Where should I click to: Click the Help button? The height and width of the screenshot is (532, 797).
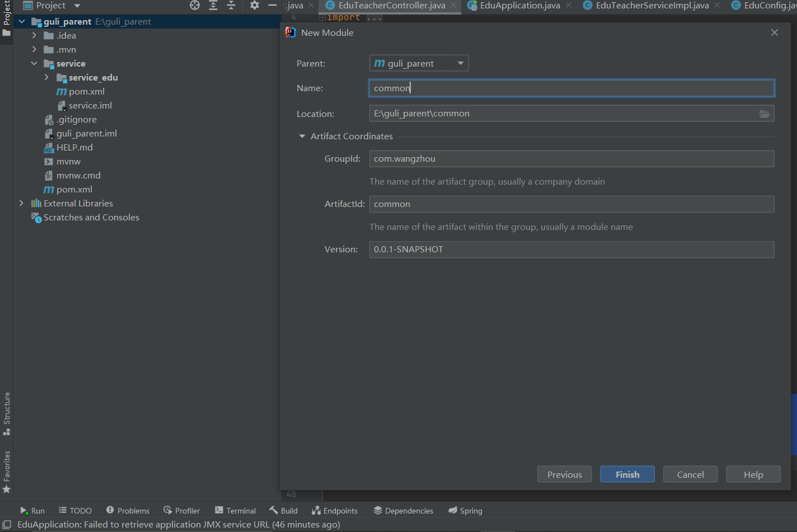[x=753, y=474]
